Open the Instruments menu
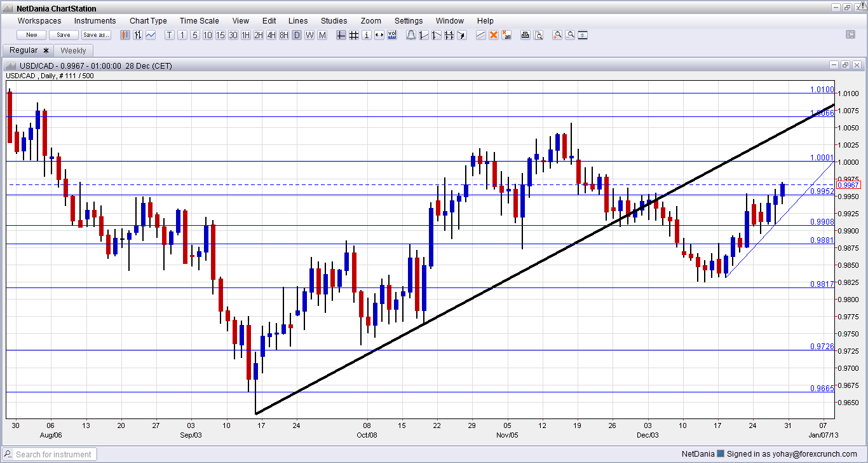868x463 pixels. click(95, 21)
